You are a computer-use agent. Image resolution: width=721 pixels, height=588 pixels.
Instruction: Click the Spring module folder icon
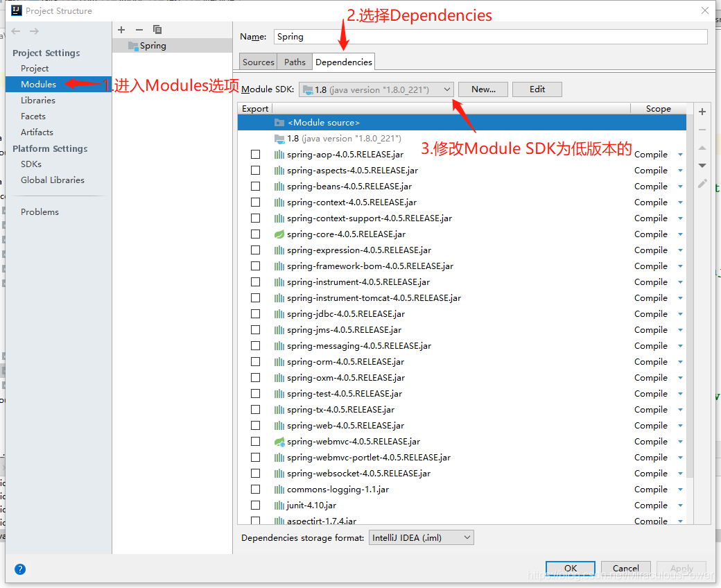(x=133, y=46)
